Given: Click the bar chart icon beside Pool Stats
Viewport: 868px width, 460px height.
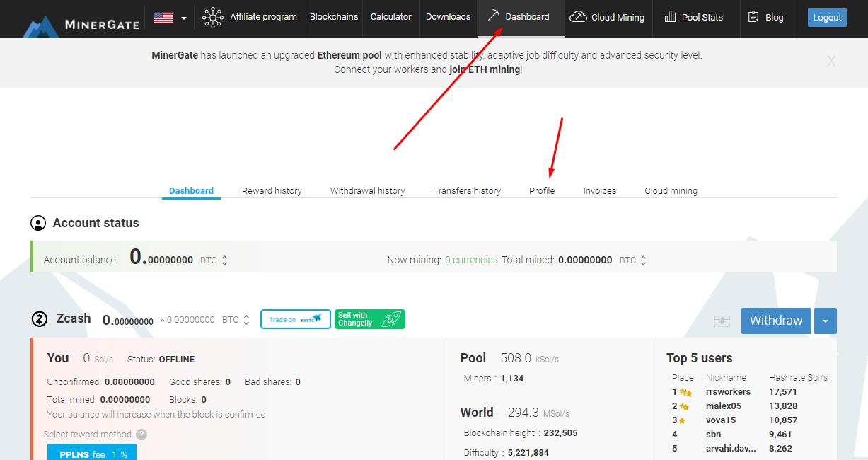Looking at the screenshot, I should pyautogui.click(x=670, y=16).
